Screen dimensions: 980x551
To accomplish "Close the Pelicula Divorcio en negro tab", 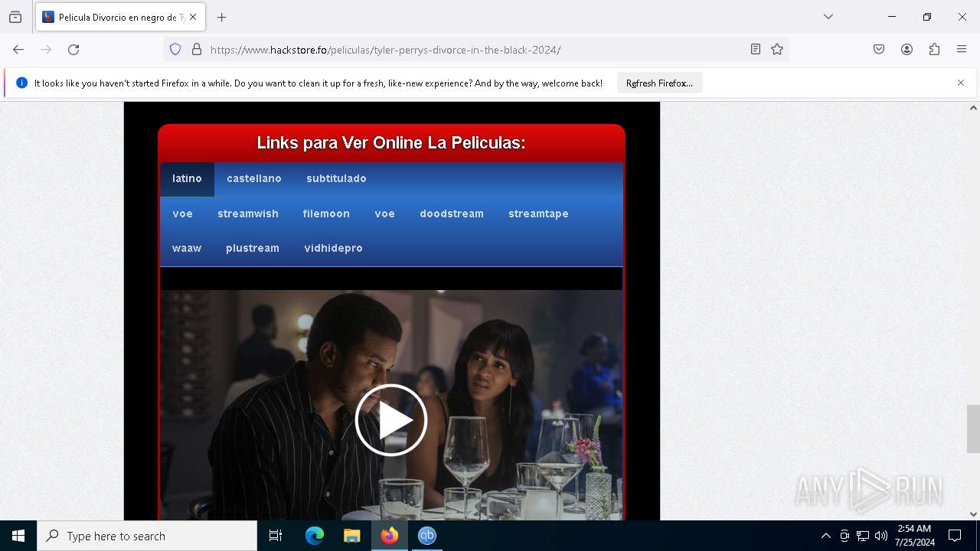I will click(x=193, y=17).
